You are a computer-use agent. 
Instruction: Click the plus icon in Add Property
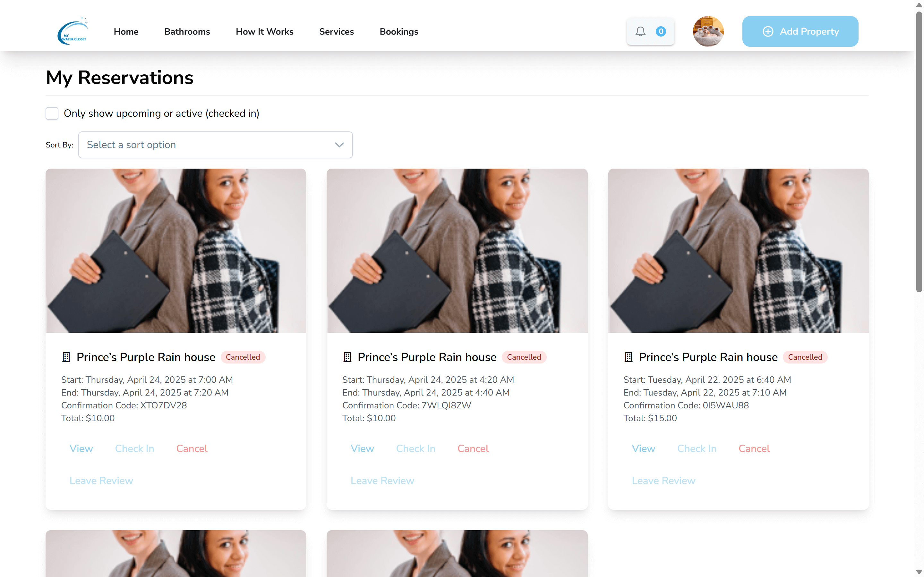coord(768,31)
